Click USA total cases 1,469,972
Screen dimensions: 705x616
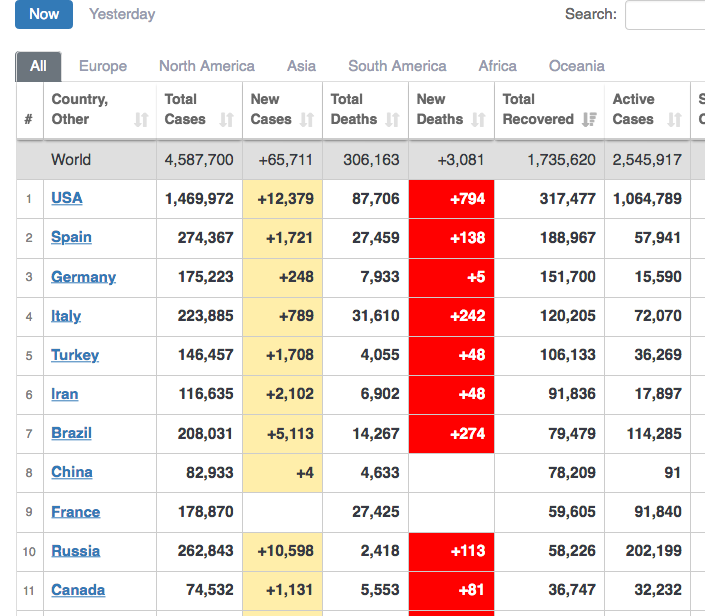tap(199, 199)
